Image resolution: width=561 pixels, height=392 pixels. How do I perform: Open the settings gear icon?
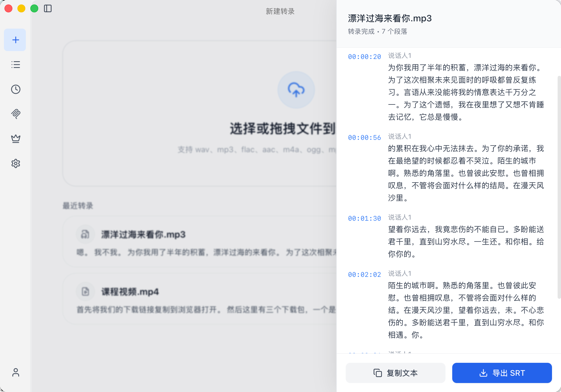tap(15, 163)
